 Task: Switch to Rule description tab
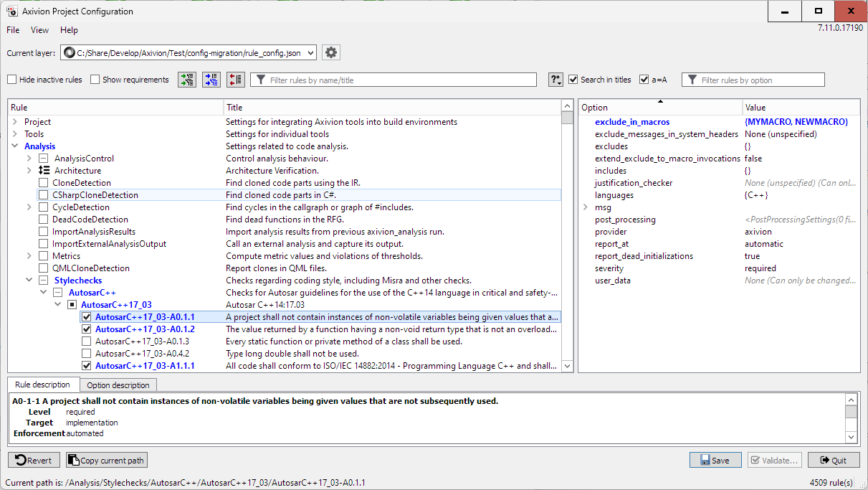point(43,385)
